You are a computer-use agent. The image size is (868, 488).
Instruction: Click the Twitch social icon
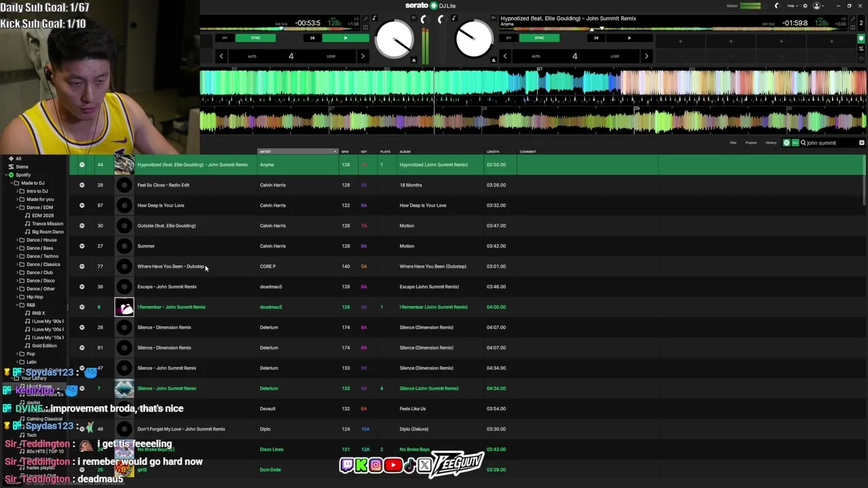click(x=347, y=465)
